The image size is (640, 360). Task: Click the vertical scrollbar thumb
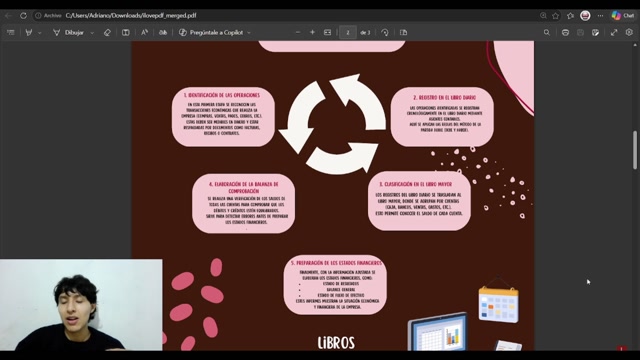tap(635, 150)
